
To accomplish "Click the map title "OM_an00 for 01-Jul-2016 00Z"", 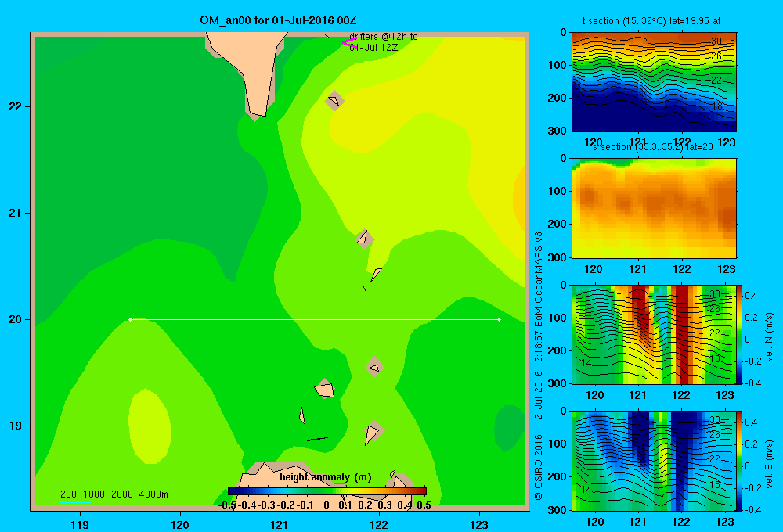I will pyautogui.click(x=278, y=20).
